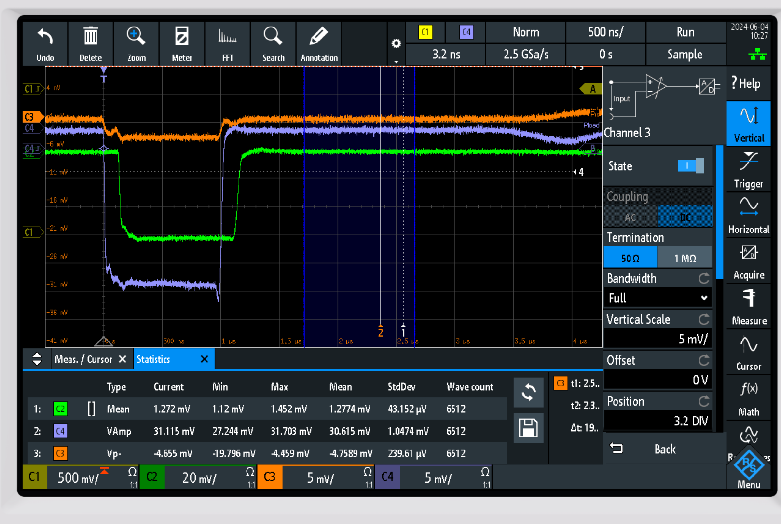Switch to the Meas. / Cursor tab

83,359
